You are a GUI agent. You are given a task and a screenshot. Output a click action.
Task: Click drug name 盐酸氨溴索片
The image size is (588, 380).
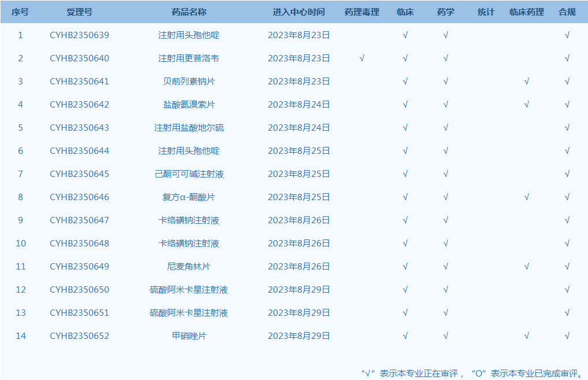[x=189, y=105]
